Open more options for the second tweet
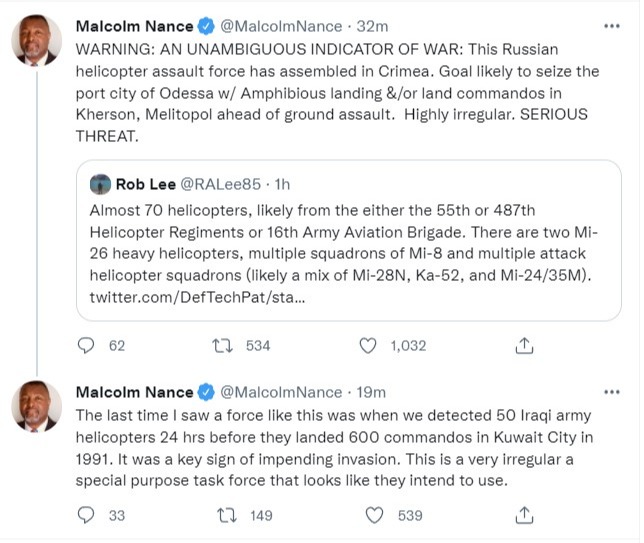Image resolution: width=644 pixels, height=543 pixels. [610, 392]
